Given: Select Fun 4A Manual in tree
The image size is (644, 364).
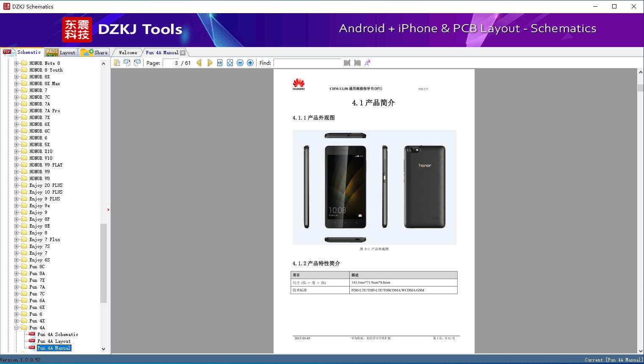Looking at the screenshot, I should (x=54, y=348).
